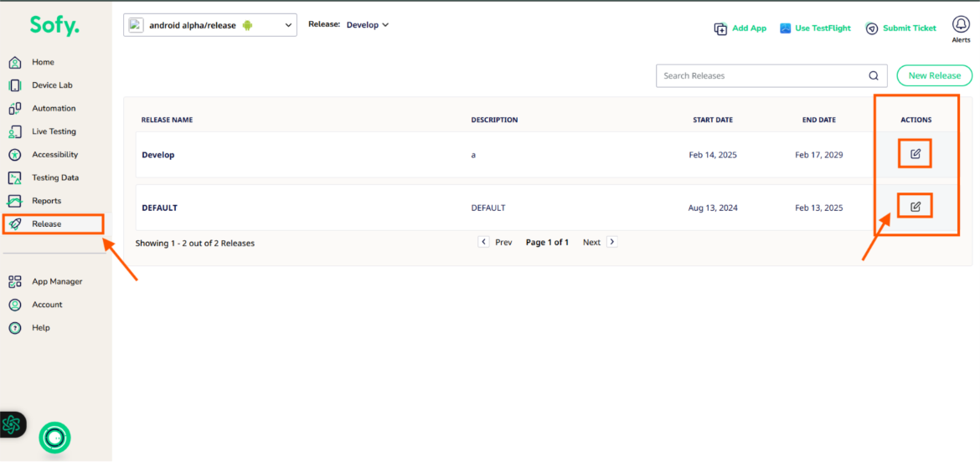
Task: Open Automation in sidebar
Action: tap(55, 109)
